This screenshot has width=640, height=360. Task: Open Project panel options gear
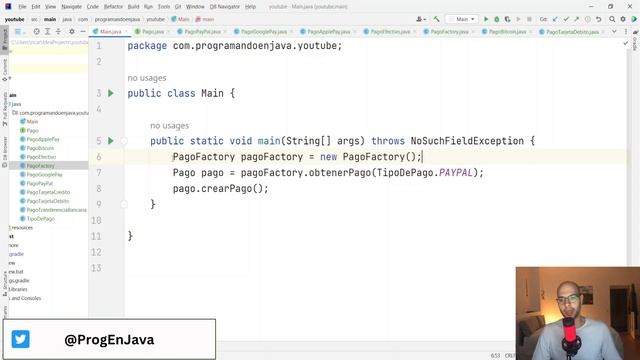72,31
